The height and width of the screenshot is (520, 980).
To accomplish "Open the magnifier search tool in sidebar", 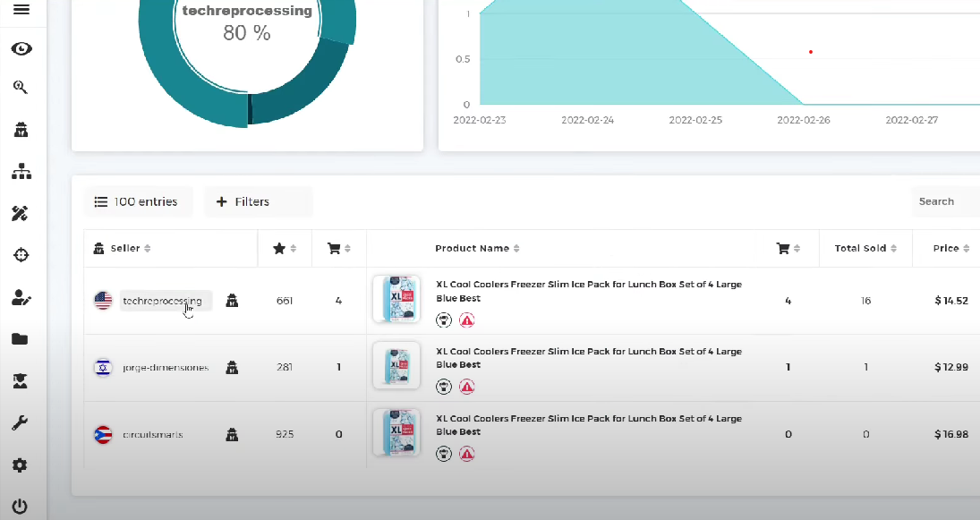I will pyautogui.click(x=21, y=88).
